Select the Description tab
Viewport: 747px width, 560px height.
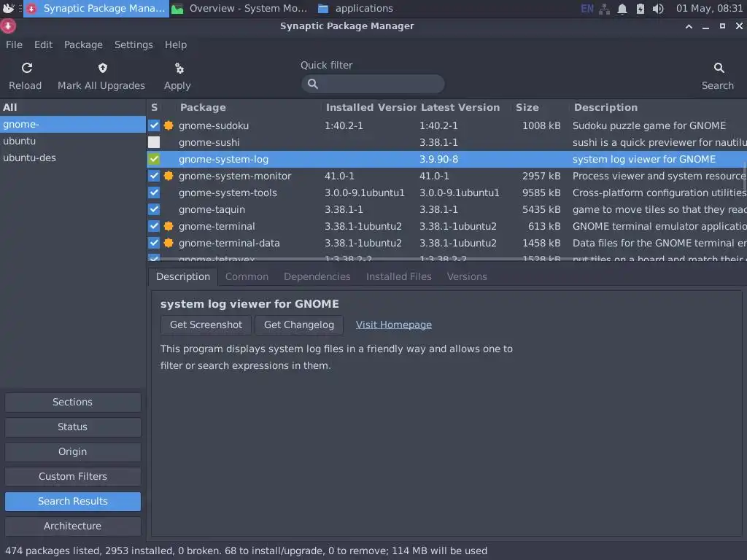183,276
